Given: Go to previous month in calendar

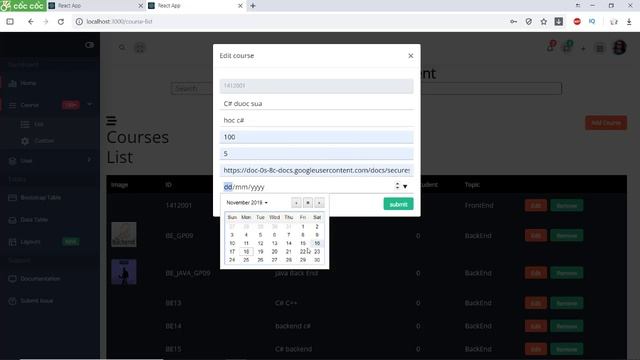Looking at the screenshot, I should pyautogui.click(x=296, y=202).
